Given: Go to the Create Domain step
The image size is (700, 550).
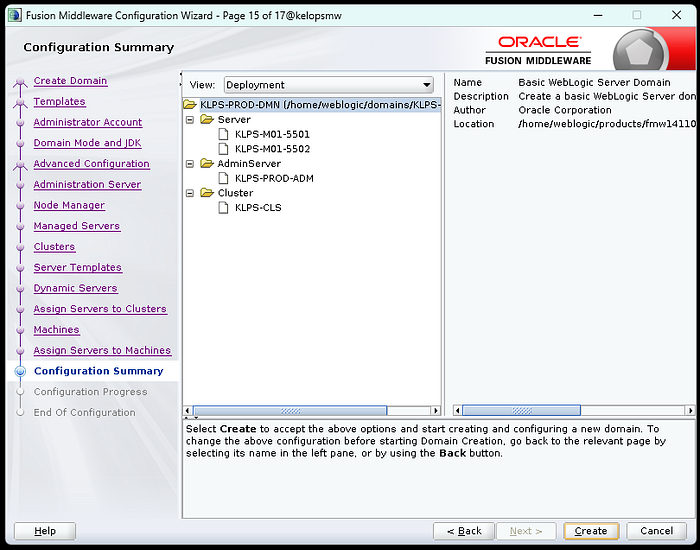Looking at the screenshot, I should tap(71, 81).
